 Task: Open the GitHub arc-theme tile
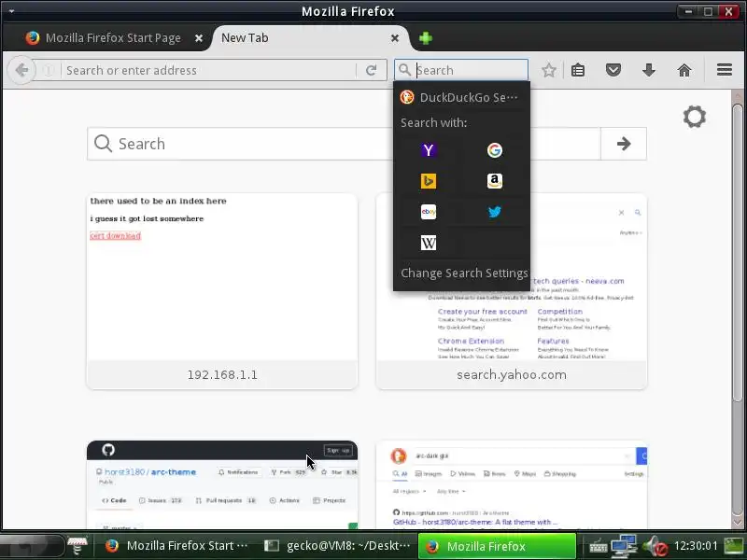[x=222, y=484]
